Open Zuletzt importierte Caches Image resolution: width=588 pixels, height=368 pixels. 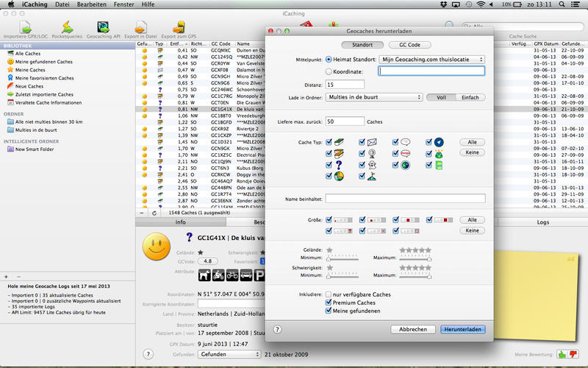(44, 95)
